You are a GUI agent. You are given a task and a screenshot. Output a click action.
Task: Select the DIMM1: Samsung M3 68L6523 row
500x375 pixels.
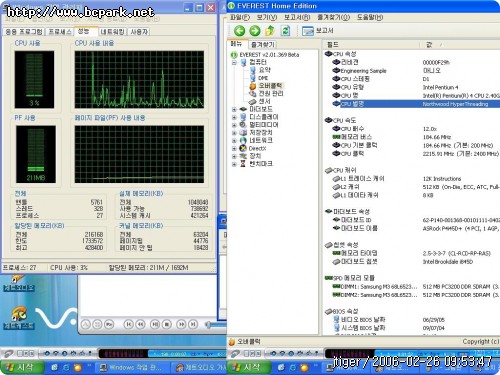(415, 287)
